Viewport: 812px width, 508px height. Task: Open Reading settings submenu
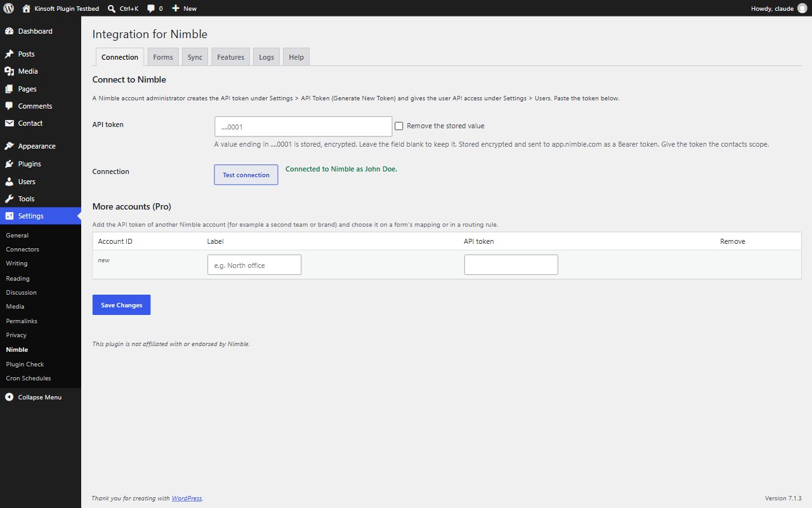pyautogui.click(x=41, y=278)
